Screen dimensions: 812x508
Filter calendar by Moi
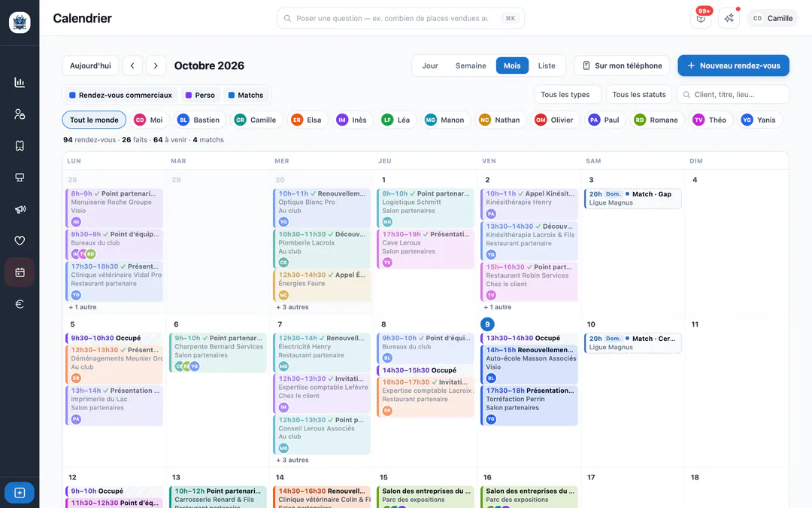(x=149, y=120)
